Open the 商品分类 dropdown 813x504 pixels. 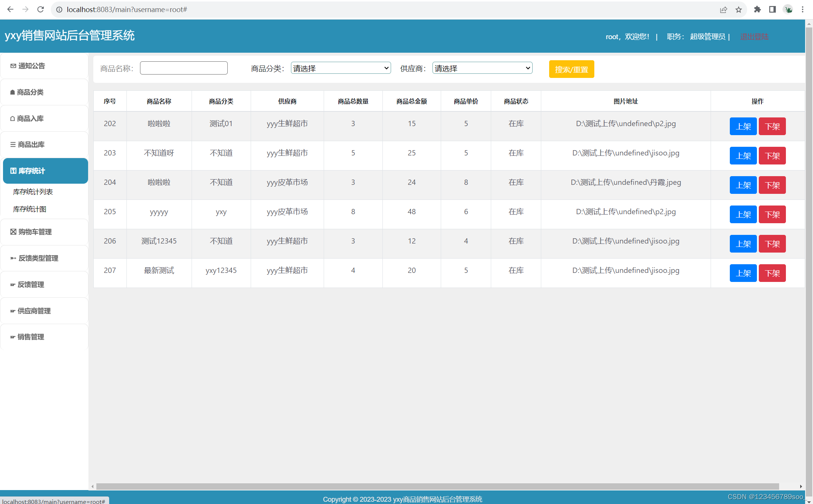[341, 68]
